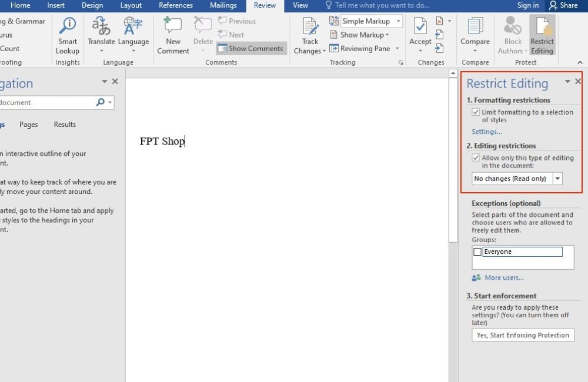
Task: Open Navigation pane options arrow
Action: coord(104,81)
